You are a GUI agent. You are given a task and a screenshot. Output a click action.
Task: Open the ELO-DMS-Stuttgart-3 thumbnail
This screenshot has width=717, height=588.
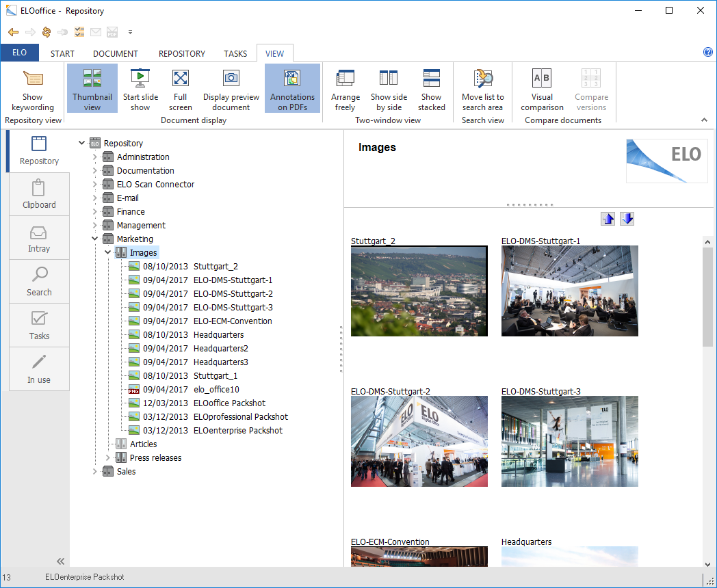pos(570,442)
